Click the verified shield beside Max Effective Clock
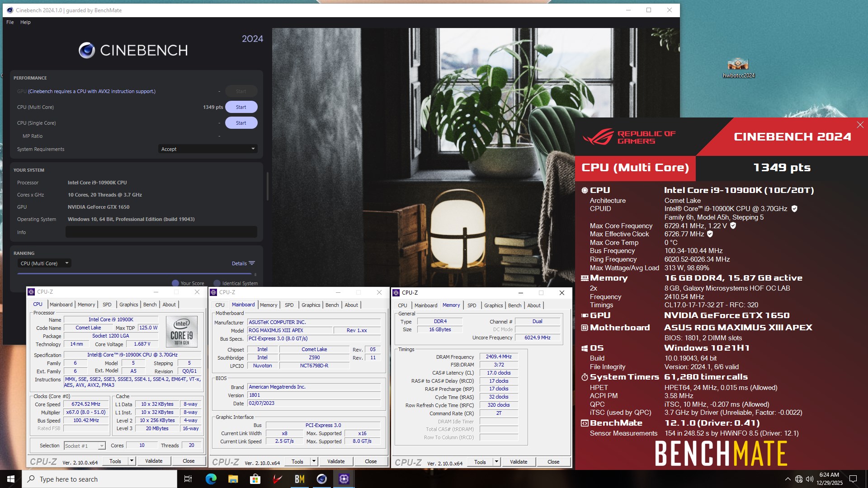 tap(710, 234)
